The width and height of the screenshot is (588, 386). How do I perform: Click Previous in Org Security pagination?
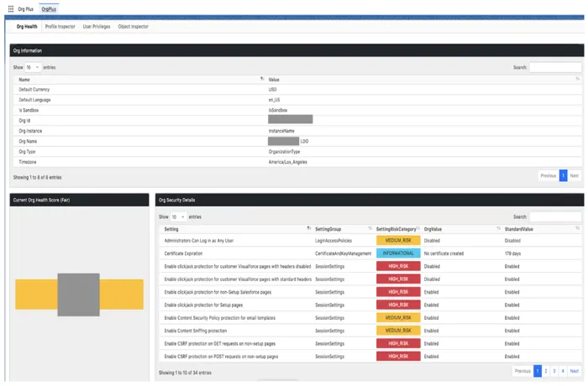[x=522, y=371]
